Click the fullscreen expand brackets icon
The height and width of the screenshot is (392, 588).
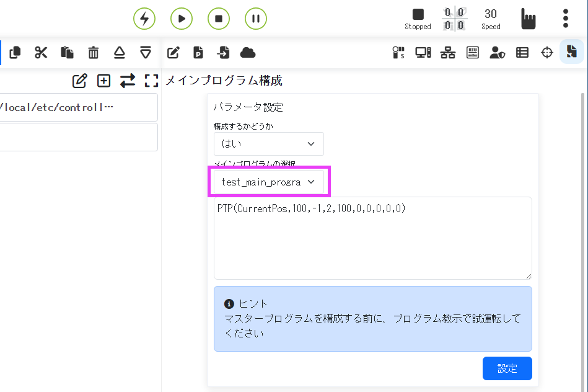click(152, 81)
